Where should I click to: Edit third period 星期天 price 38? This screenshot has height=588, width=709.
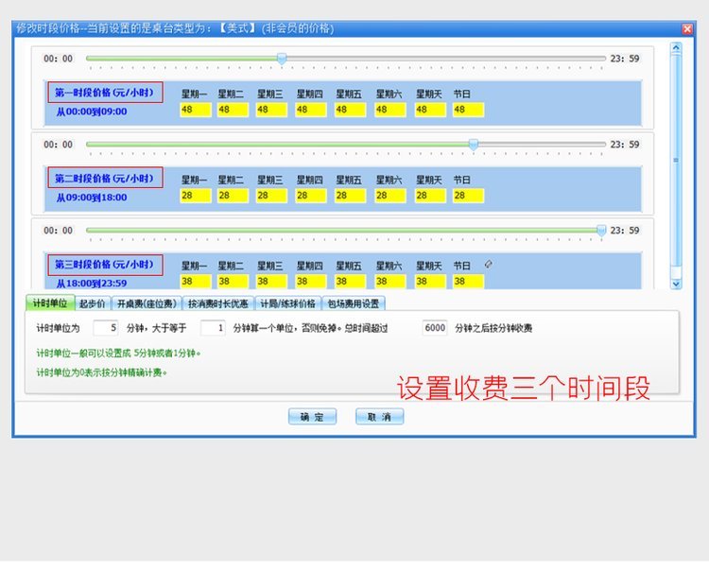(430, 282)
